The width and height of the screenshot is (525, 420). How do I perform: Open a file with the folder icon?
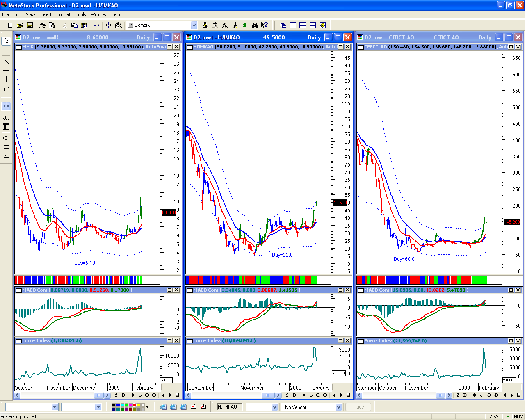point(20,25)
